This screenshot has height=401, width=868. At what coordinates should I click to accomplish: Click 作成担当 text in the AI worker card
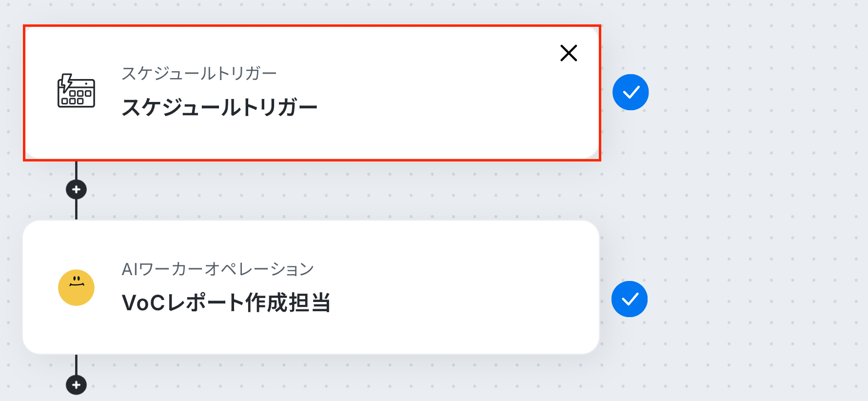[x=288, y=302]
